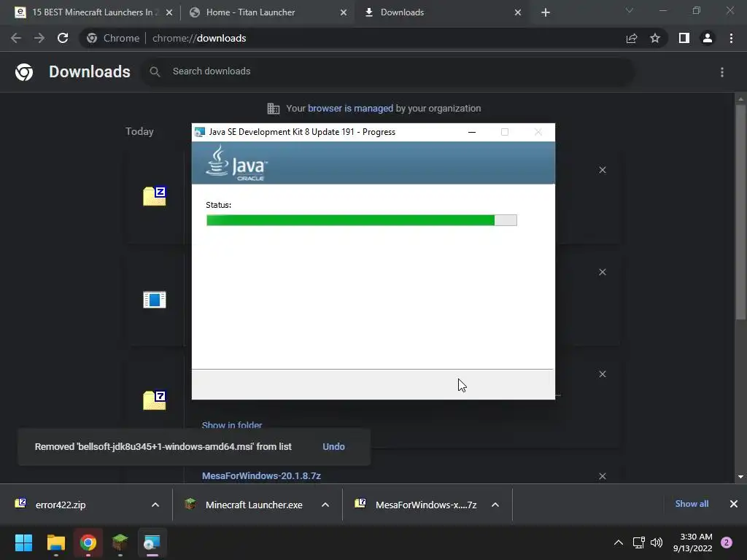Click the installer file icon of the second download

pyautogui.click(x=155, y=300)
